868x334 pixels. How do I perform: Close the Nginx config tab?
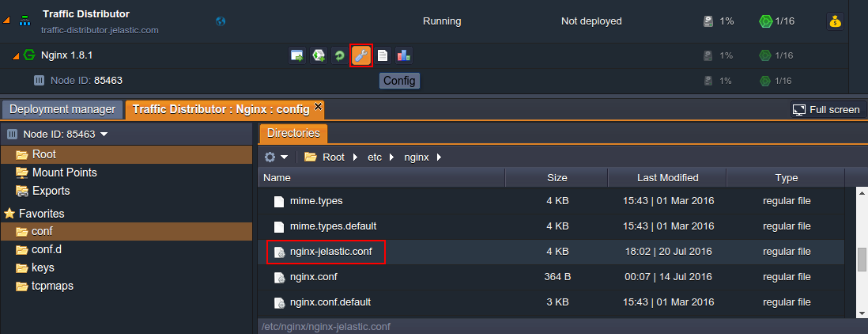tap(318, 106)
